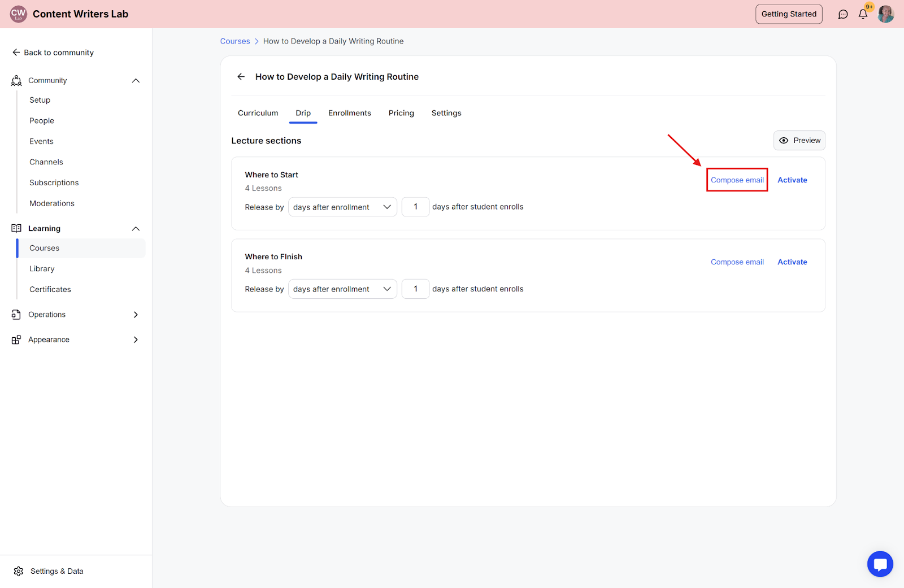
Task: Open Certificates in the Learning menu
Action: click(x=50, y=289)
